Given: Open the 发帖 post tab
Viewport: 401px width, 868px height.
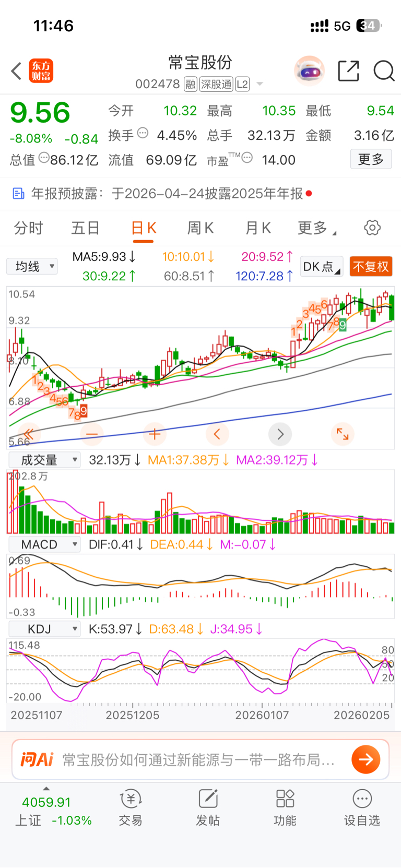Looking at the screenshot, I should [x=208, y=808].
